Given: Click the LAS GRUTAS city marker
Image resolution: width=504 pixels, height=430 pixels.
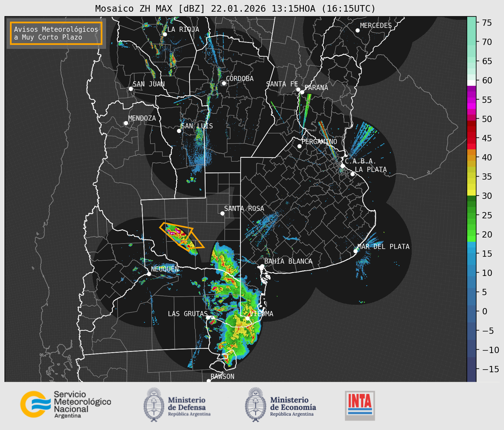Looking at the screenshot, I should 208,318.
